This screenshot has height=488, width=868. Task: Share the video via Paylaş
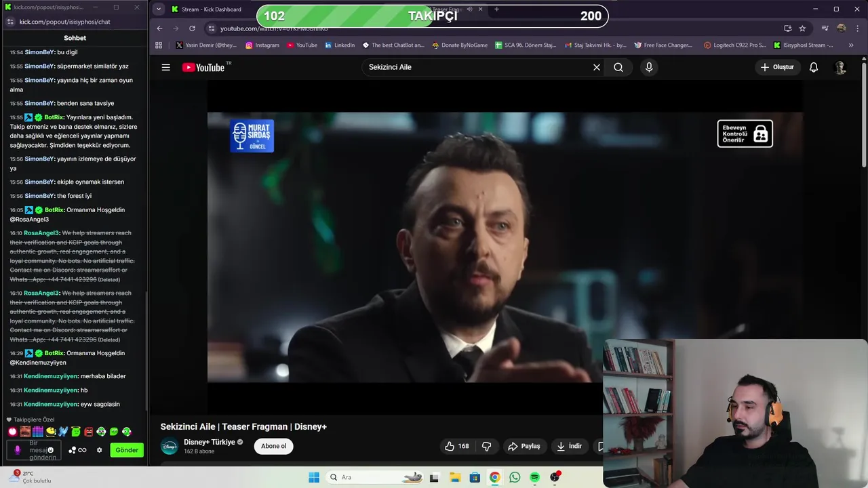(x=524, y=446)
